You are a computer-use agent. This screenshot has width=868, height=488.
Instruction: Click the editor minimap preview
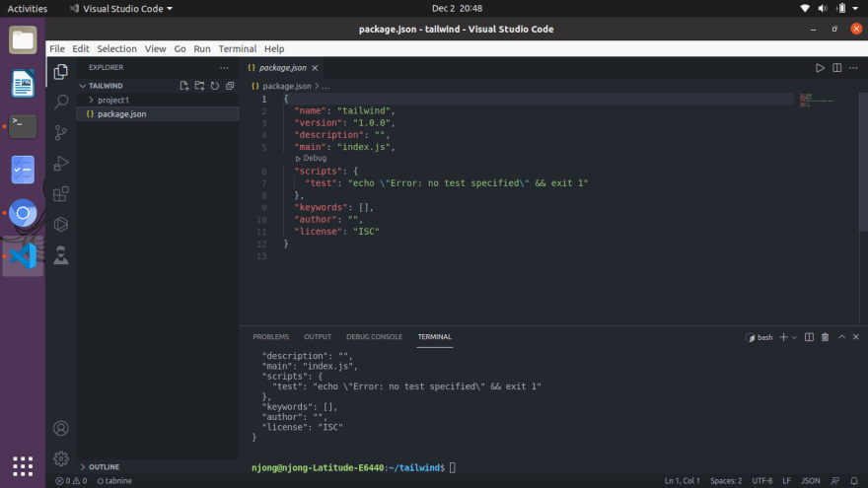(817, 101)
